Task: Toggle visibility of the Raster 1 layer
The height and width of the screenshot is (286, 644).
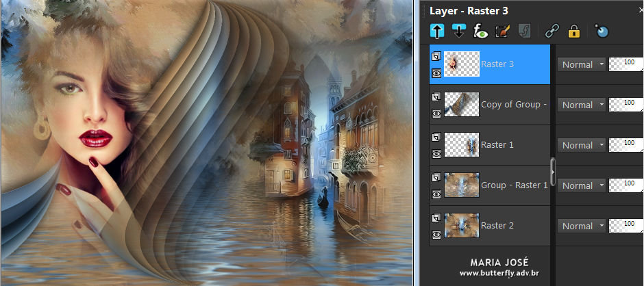Action: coord(436,154)
